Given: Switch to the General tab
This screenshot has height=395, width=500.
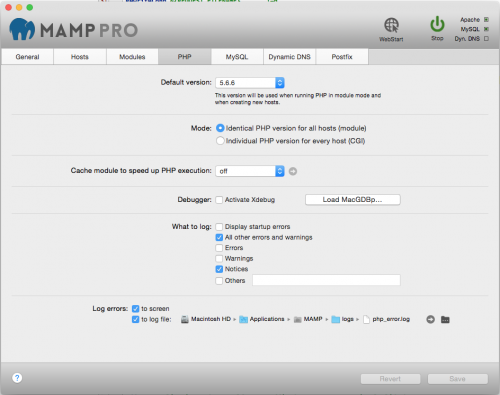Looking at the screenshot, I should click(27, 57).
